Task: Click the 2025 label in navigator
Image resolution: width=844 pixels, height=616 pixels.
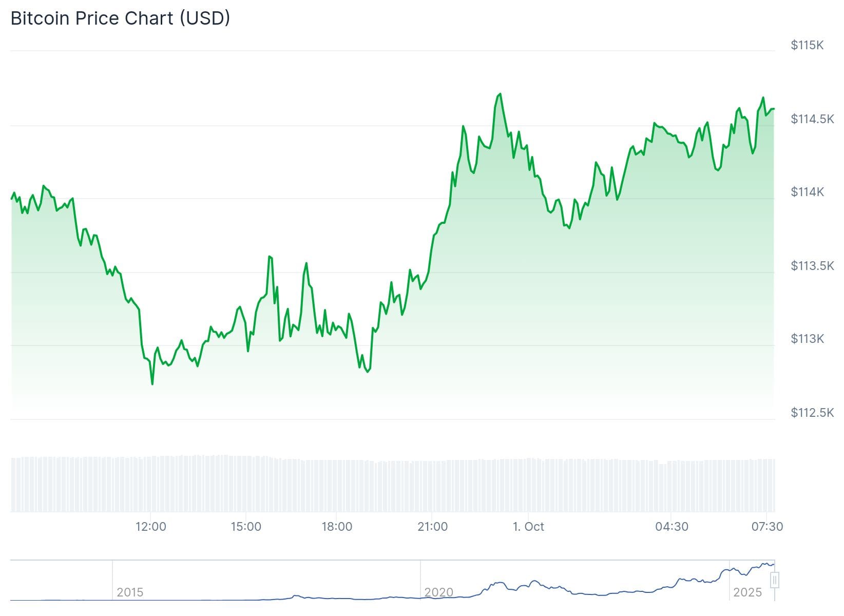Action: (x=747, y=592)
